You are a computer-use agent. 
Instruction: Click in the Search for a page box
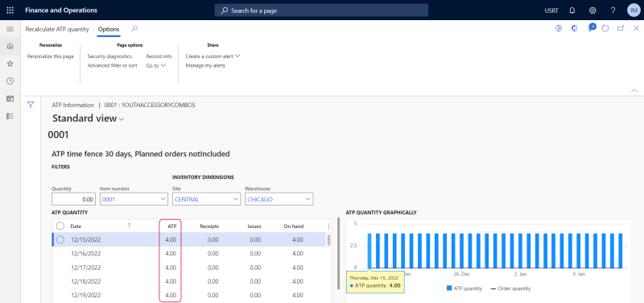tap(321, 10)
